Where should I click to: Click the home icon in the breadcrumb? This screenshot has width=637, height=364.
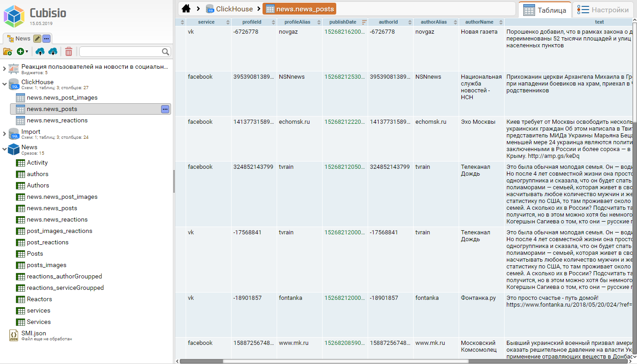tap(186, 9)
